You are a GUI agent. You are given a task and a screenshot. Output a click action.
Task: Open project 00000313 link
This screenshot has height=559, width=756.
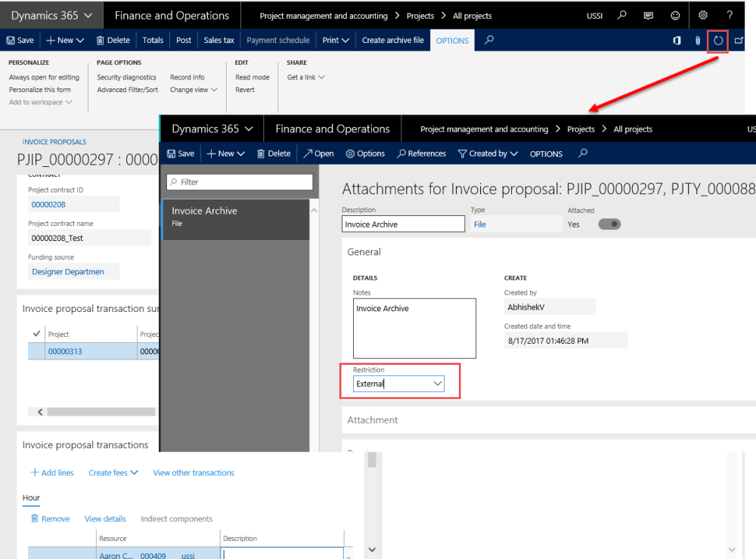click(x=64, y=351)
